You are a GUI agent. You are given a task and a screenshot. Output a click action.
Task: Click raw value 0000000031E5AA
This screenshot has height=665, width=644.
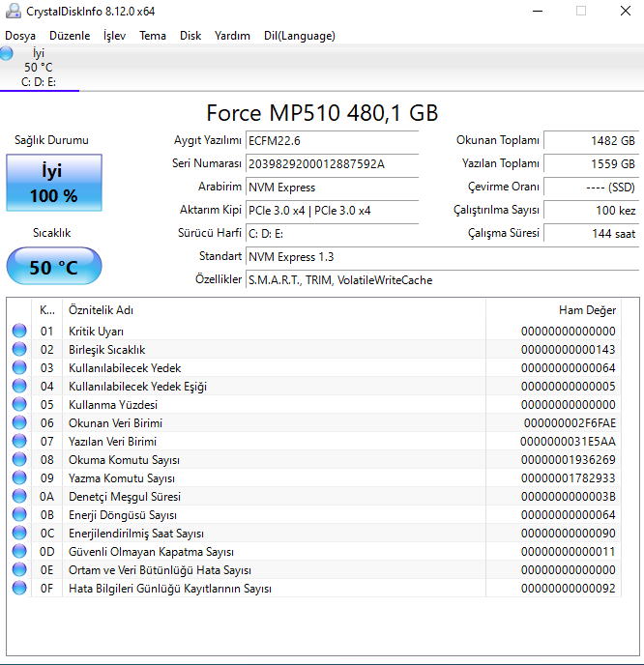pyautogui.click(x=568, y=442)
